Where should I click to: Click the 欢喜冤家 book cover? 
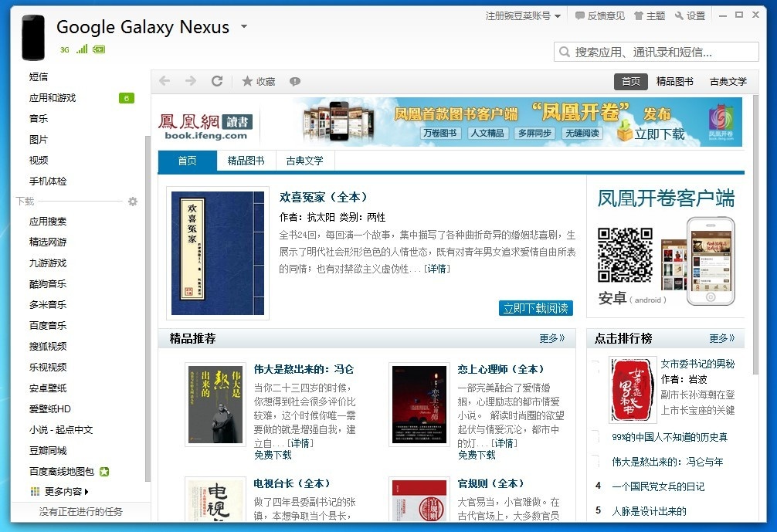(x=218, y=253)
